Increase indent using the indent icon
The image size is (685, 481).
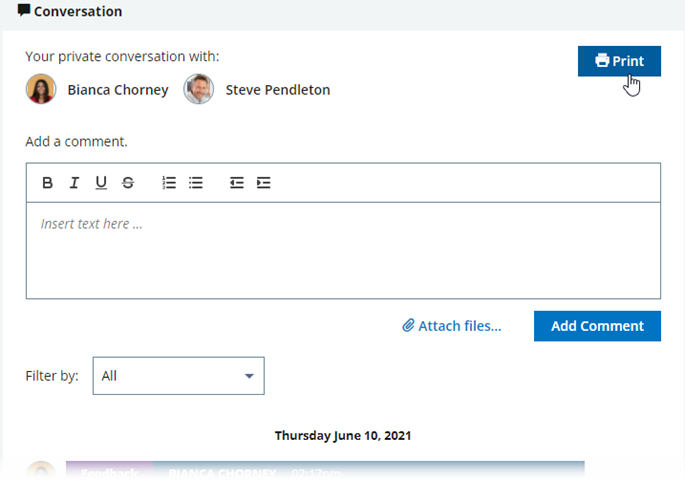pos(264,183)
